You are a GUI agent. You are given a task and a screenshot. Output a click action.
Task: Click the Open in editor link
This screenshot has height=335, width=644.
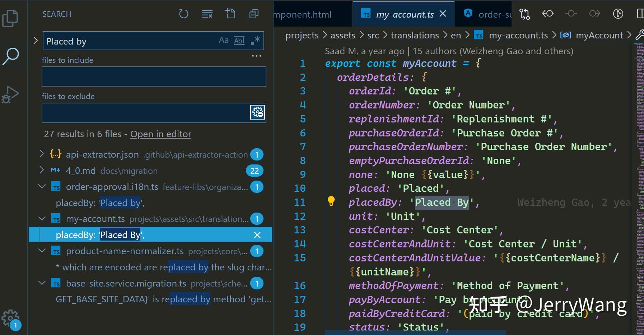click(161, 134)
